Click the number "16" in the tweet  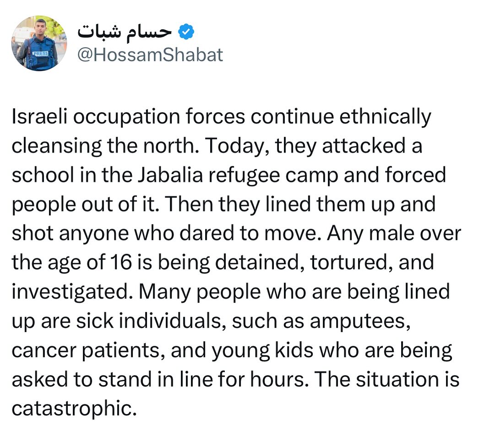(120, 263)
